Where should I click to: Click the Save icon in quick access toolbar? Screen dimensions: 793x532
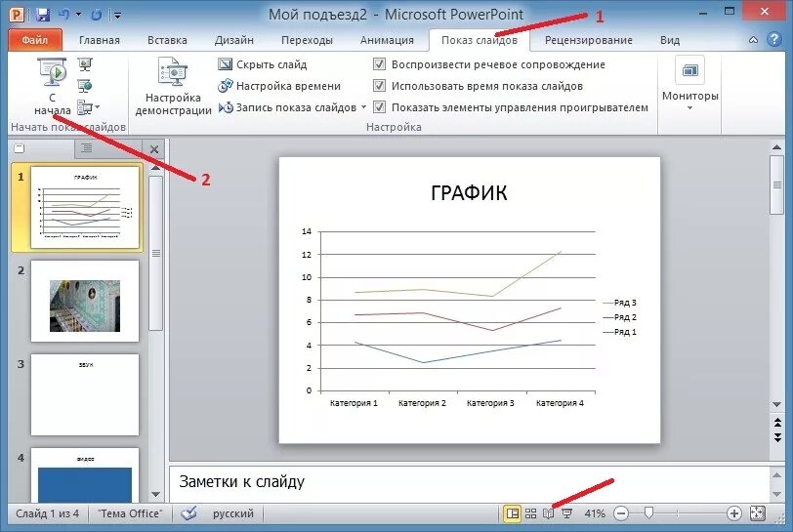(x=43, y=15)
